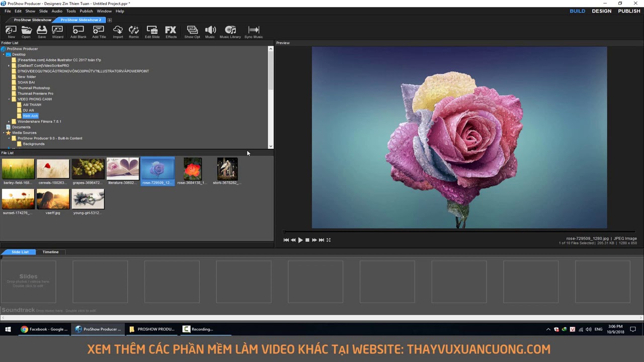Play the slideshow preview

click(x=300, y=240)
